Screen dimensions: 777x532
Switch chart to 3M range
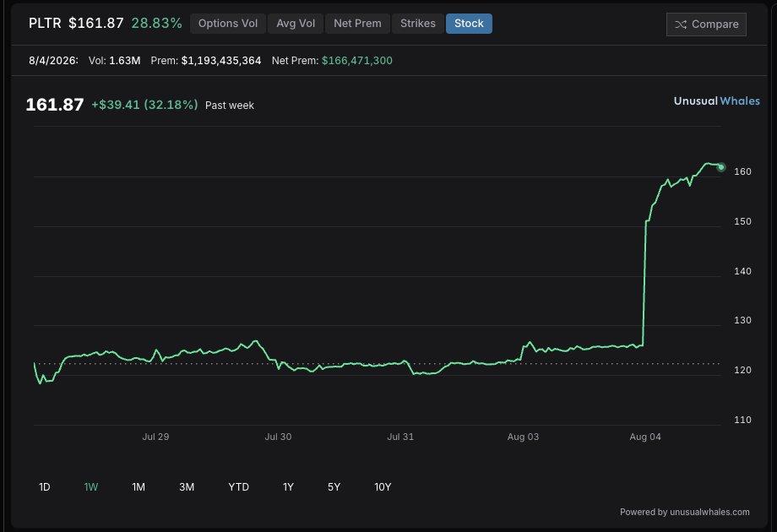pos(187,487)
